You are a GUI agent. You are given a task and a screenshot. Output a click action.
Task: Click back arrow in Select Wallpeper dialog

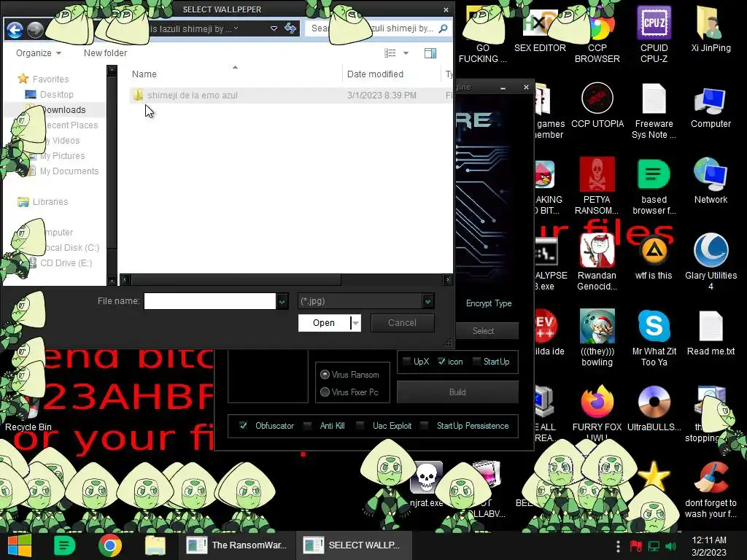tap(15, 29)
